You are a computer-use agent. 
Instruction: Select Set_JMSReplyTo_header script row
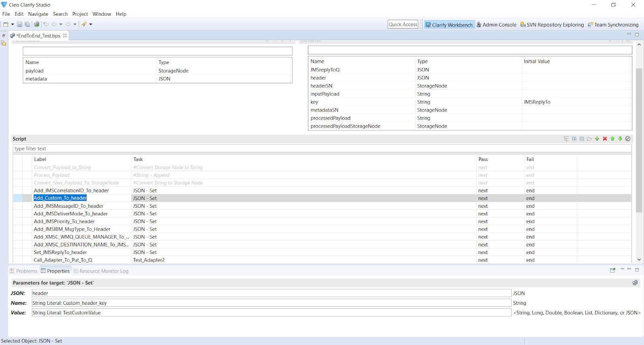(322, 252)
